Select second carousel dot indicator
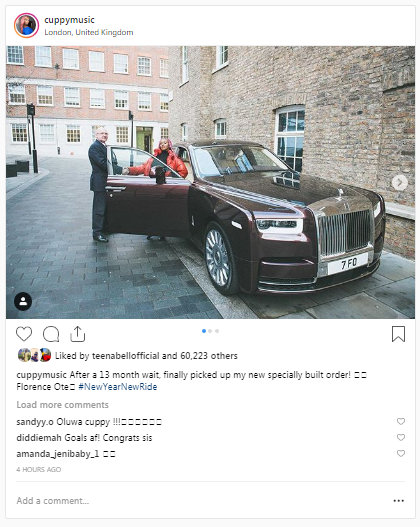Screen dimensions: 420x527 pos(210,331)
